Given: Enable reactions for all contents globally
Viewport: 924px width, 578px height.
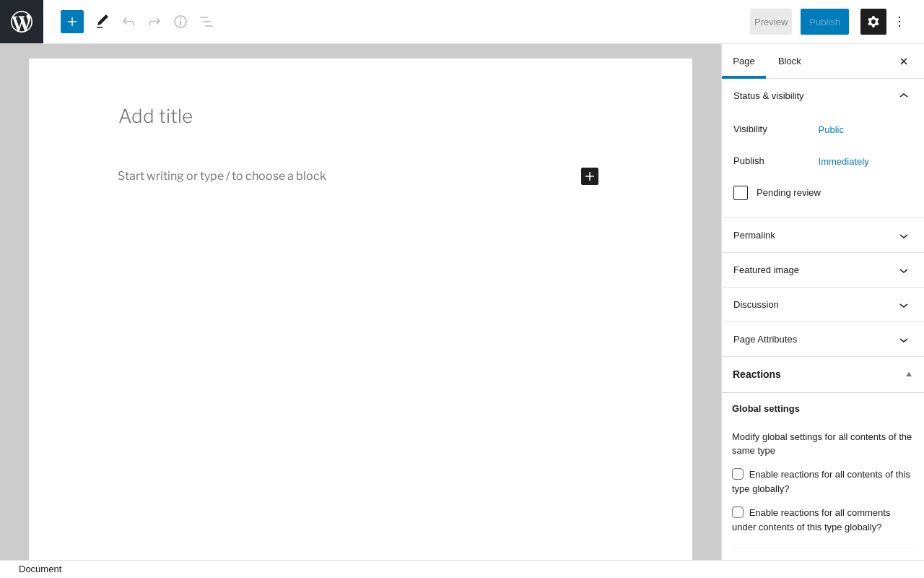Looking at the screenshot, I should tap(738, 474).
